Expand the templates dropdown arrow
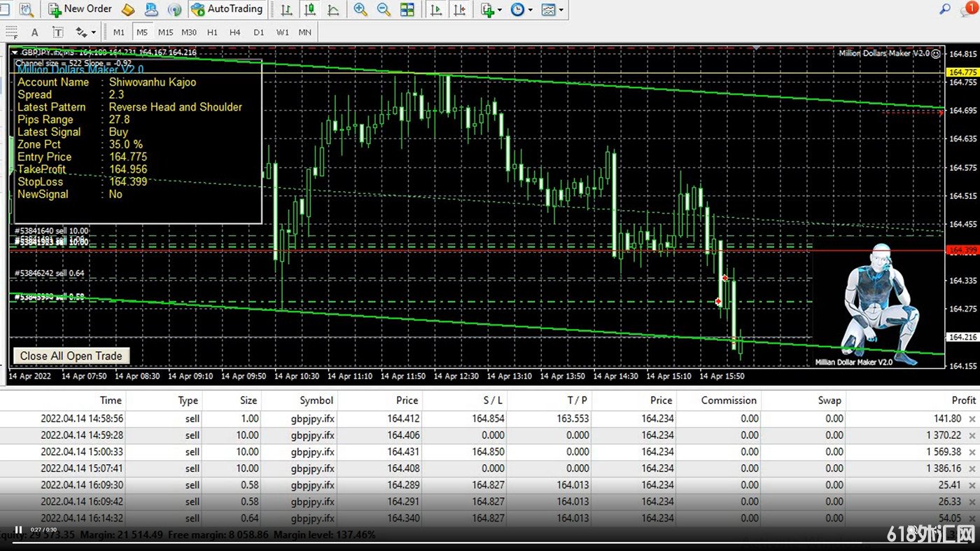Screen dimensions: 980x551 pyautogui.click(x=561, y=11)
